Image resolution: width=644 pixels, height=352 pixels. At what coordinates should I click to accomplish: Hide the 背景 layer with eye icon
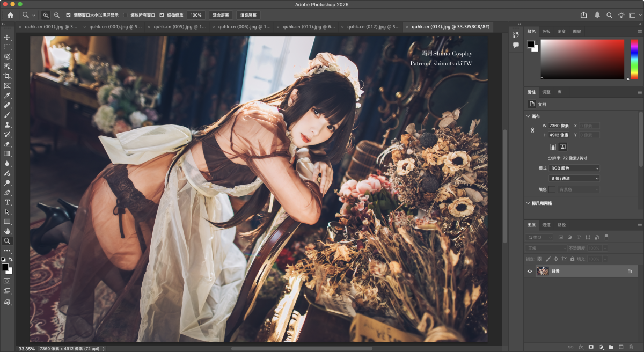tap(530, 272)
